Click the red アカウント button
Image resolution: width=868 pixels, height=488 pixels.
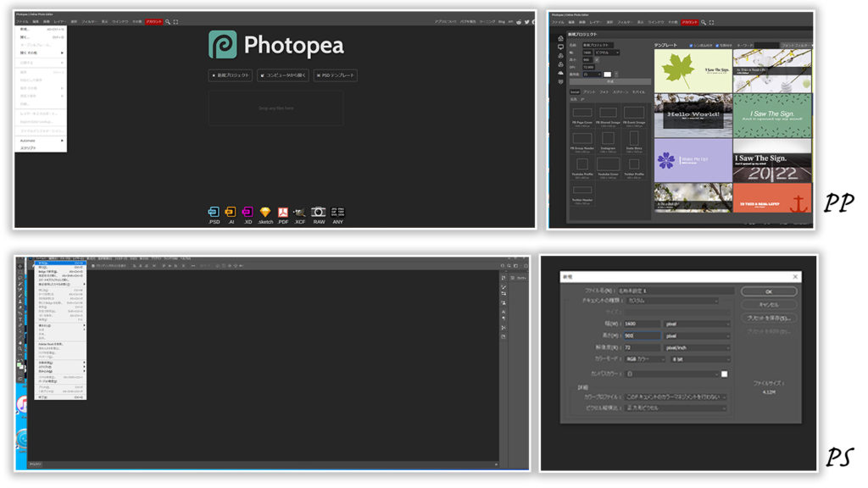153,21
